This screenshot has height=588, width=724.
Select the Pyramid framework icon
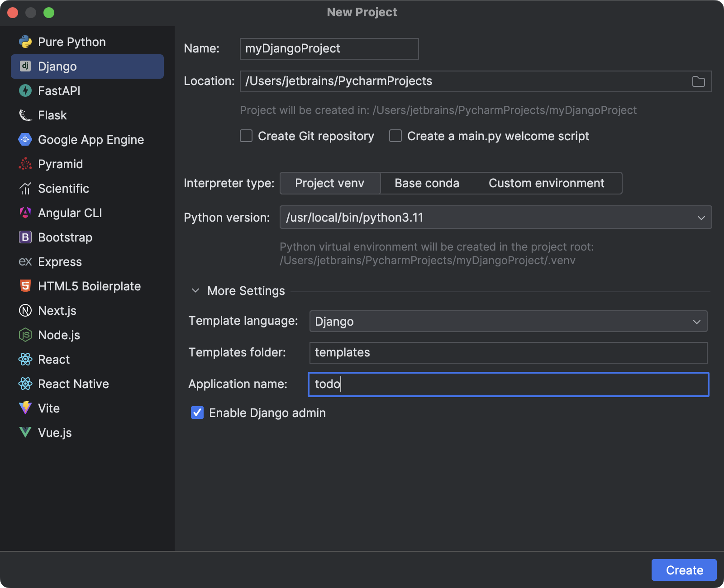pos(25,164)
